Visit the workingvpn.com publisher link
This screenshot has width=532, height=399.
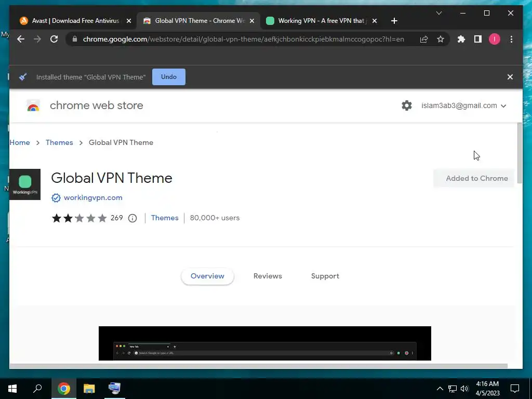(93, 197)
